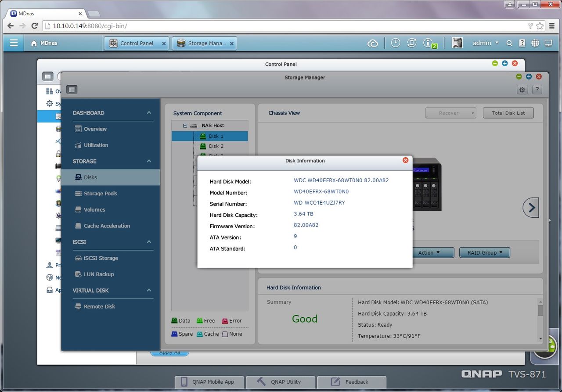The height and width of the screenshot is (392, 562).
Task: Click serial number WD-WCC4E4UZJ7RY
Action: click(319, 203)
